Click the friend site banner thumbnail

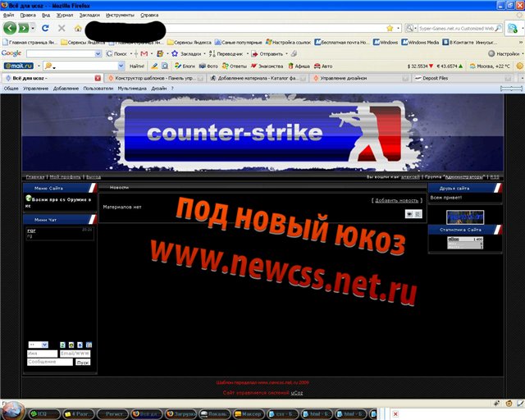click(465, 217)
